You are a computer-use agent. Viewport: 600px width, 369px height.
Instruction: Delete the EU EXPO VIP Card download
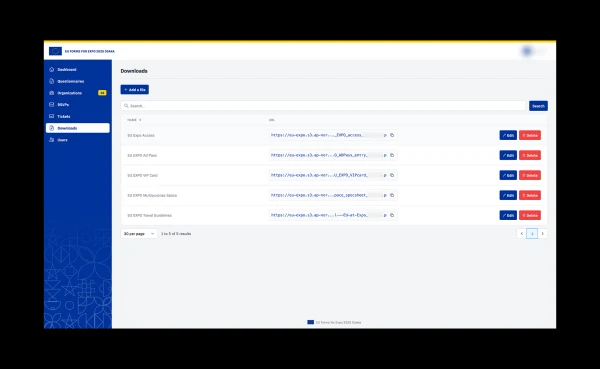click(530, 175)
